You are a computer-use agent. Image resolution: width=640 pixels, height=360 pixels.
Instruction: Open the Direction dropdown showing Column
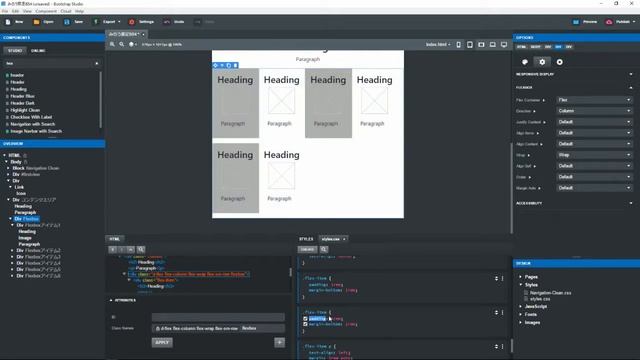pos(594,111)
